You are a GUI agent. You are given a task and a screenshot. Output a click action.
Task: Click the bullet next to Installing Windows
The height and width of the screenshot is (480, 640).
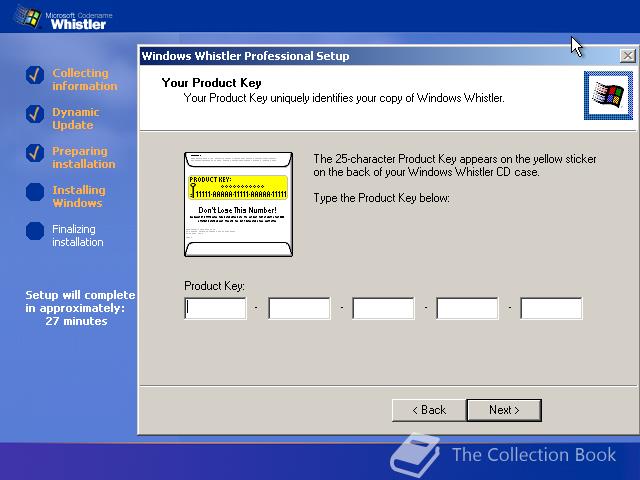[35, 192]
